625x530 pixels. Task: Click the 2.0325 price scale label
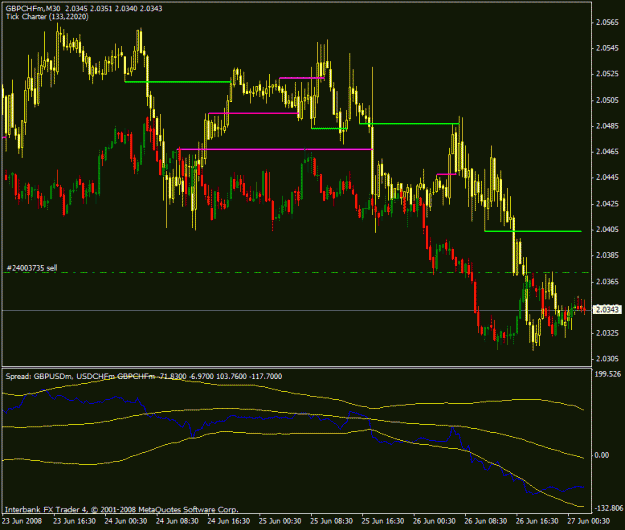[x=607, y=333]
